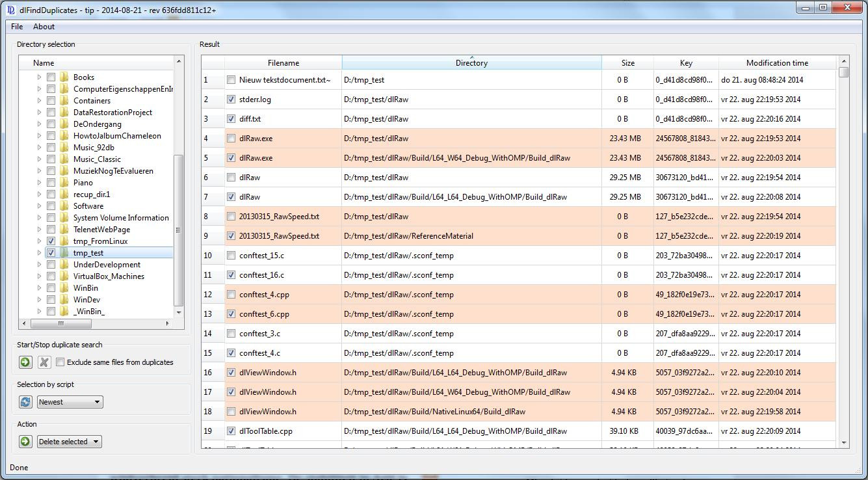Expand the WinBin tree node
868x480 pixels.
(x=39, y=288)
